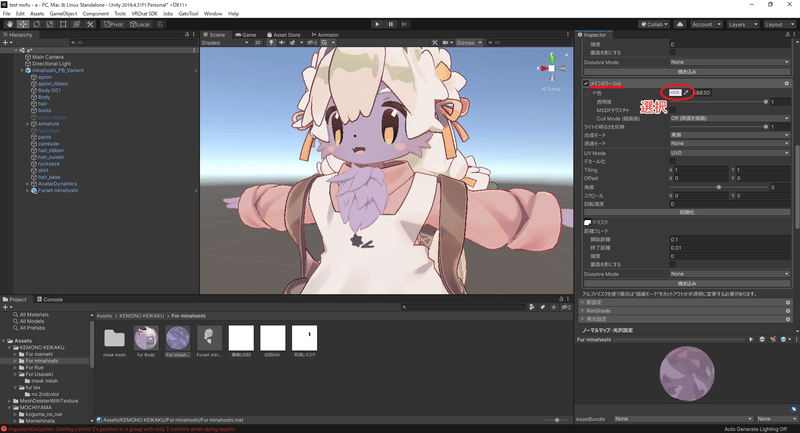Expand AvatarDynamics in Hierarchy
Screen dimensions: 800x433
pos(28,184)
